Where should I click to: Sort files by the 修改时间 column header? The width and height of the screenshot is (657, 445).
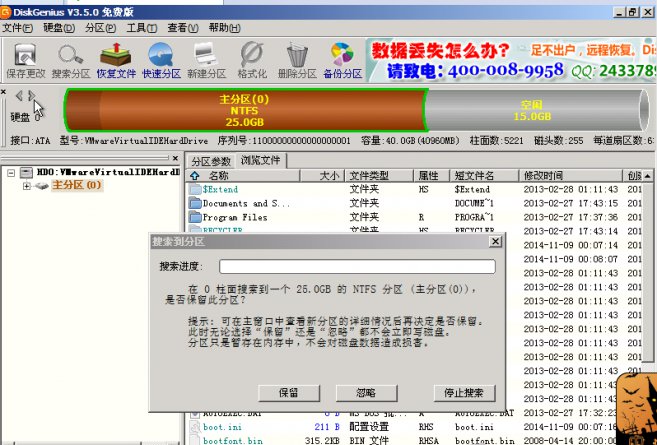coord(571,176)
